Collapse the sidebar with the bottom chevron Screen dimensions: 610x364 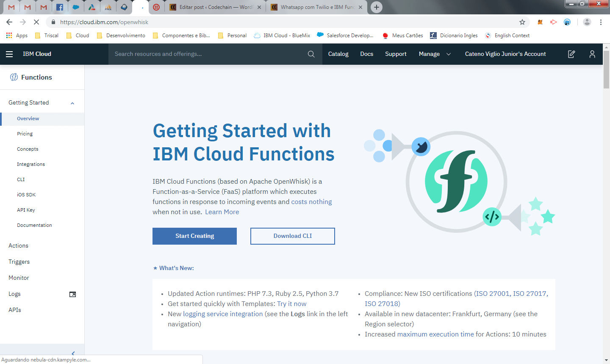click(73, 353)
